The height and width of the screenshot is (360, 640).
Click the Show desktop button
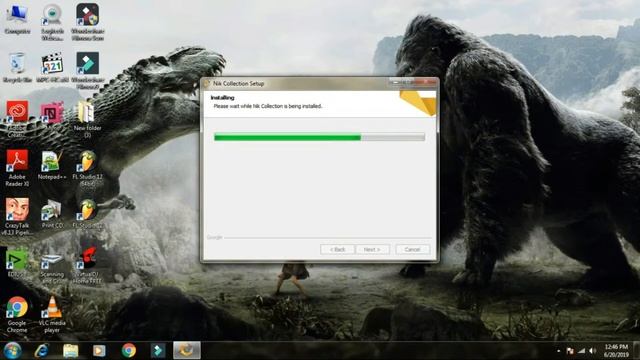637,351
